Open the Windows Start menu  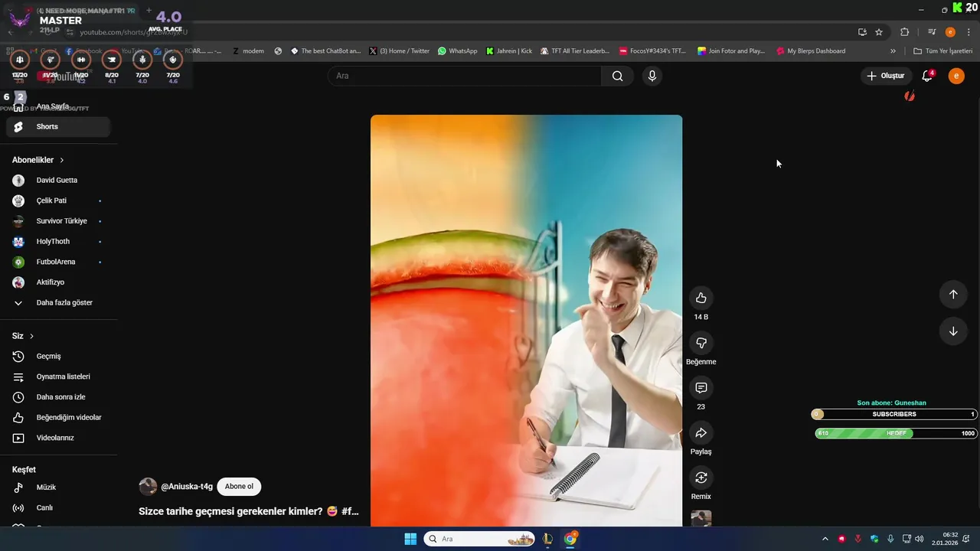(410, 539)
